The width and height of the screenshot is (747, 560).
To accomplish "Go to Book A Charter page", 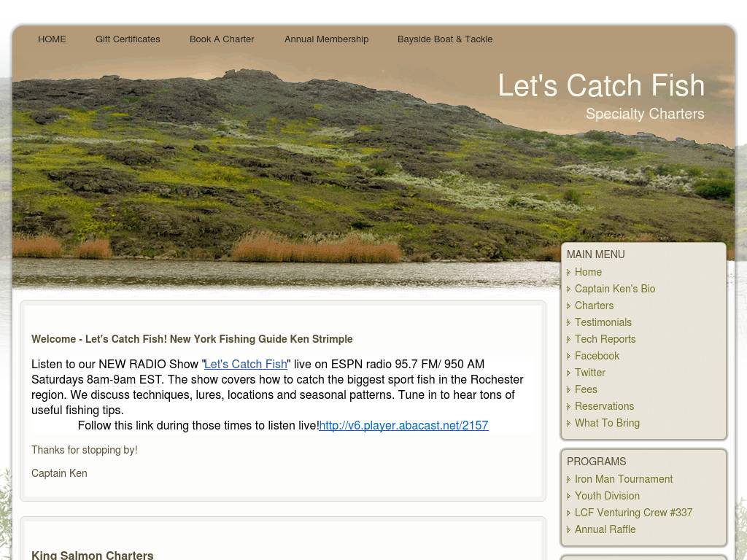I will click(x=222, y=39).
